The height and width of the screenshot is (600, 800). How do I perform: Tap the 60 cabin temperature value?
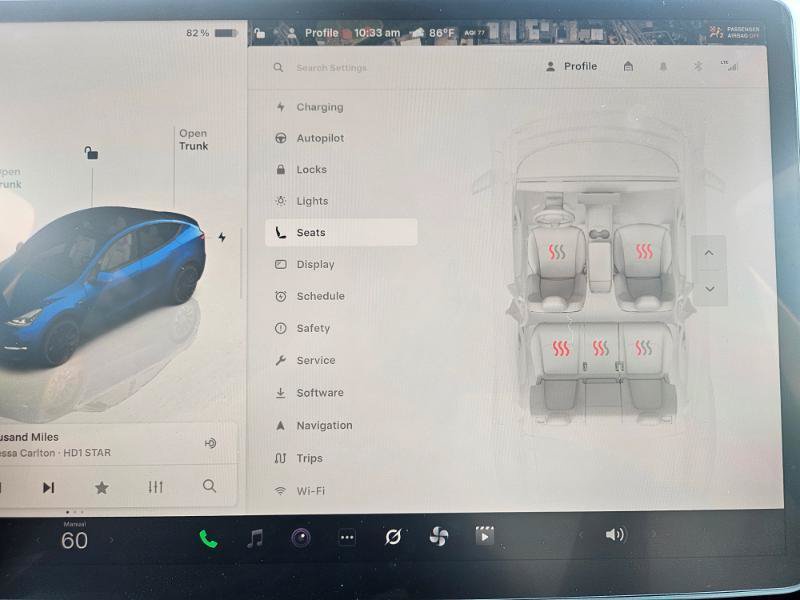click(x=74, y=541)
